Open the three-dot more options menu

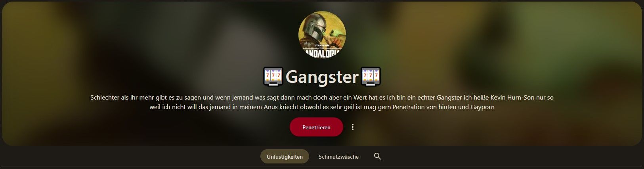tap(352, 127)
